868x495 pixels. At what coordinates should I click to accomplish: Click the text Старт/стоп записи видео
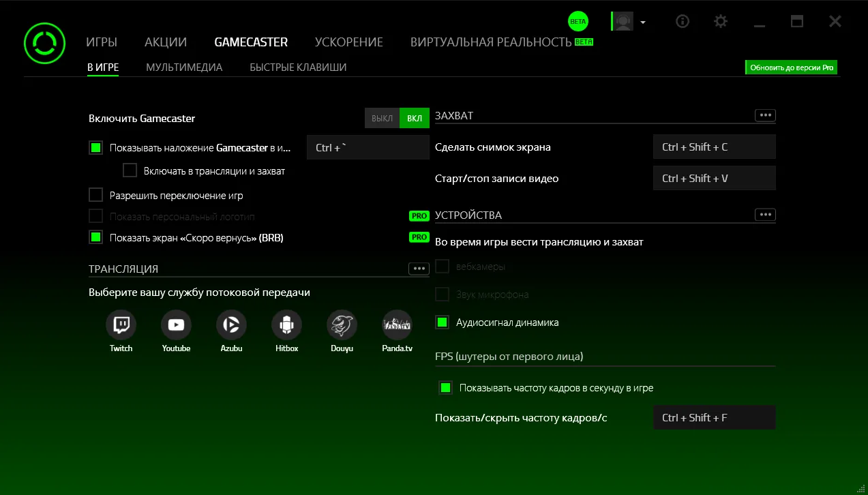[497, 179]
